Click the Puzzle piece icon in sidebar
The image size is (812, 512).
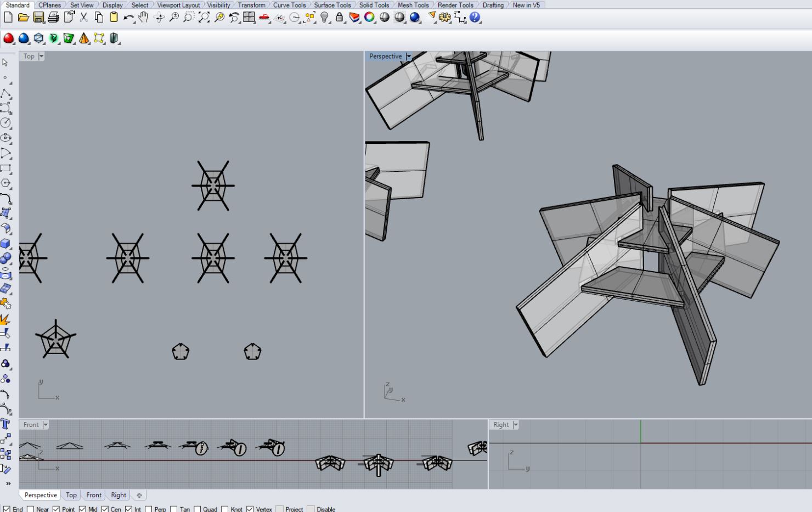(5, 303)
